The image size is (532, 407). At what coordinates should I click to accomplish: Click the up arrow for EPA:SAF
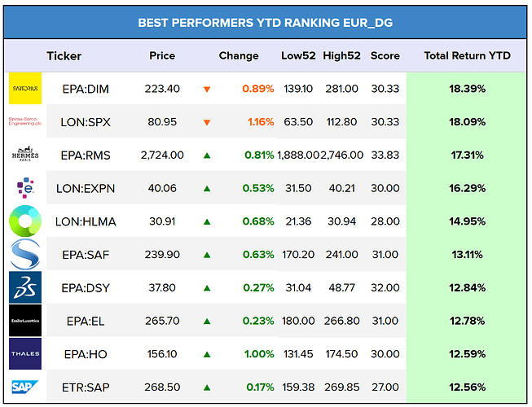click(207, 255)
